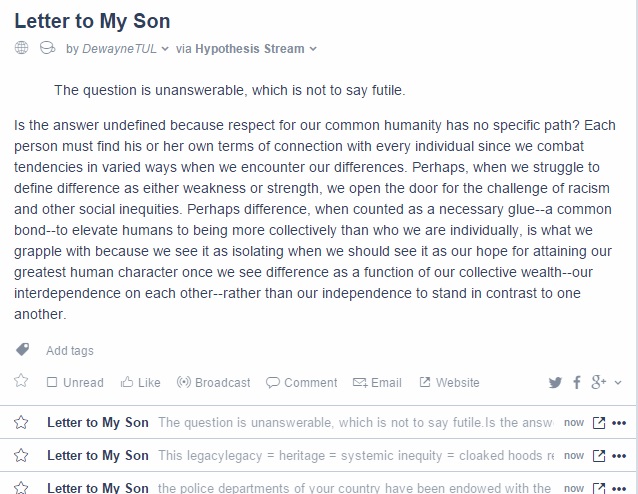Open the first list item in new window
638x494 pixels.
click(x=599, y=423)
